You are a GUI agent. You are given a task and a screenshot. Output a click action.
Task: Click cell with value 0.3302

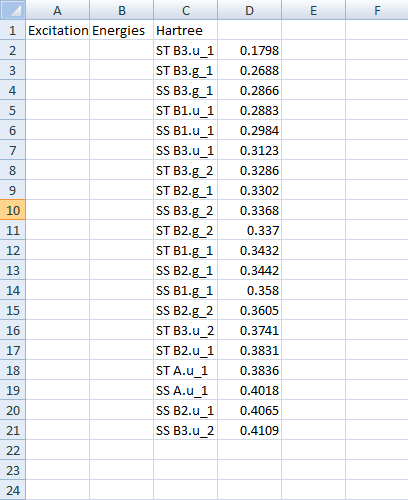click(249, 190)
